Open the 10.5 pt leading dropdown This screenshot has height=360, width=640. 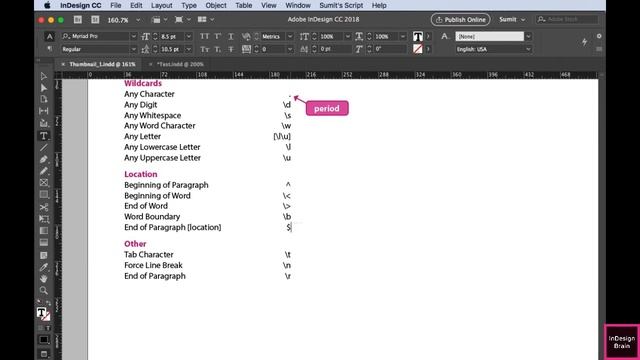[x=189, y=49]
